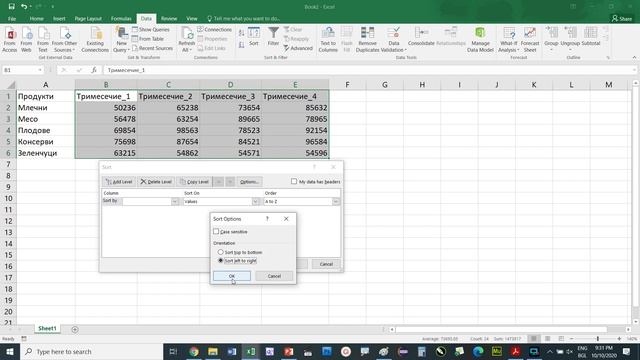This screenshot has width=640, height=360.
Task: Switch to the View ribbon tab
Action: [192, 19]
